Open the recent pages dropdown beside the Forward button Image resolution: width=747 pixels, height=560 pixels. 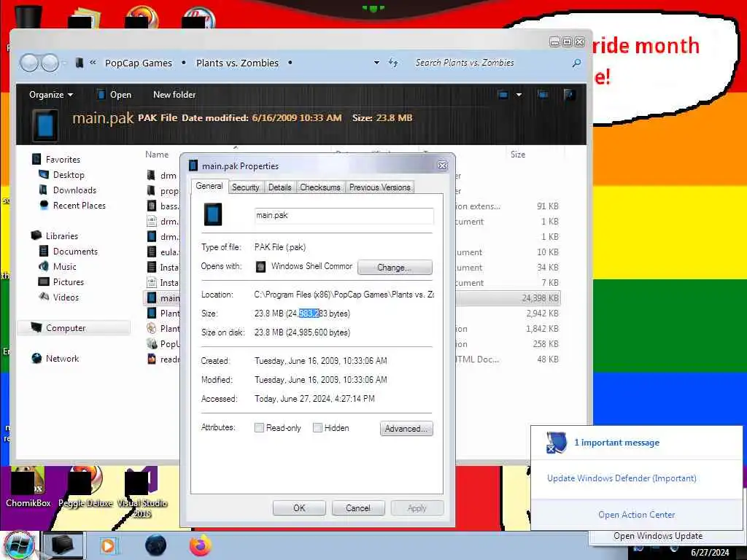(x=64, y=63)
